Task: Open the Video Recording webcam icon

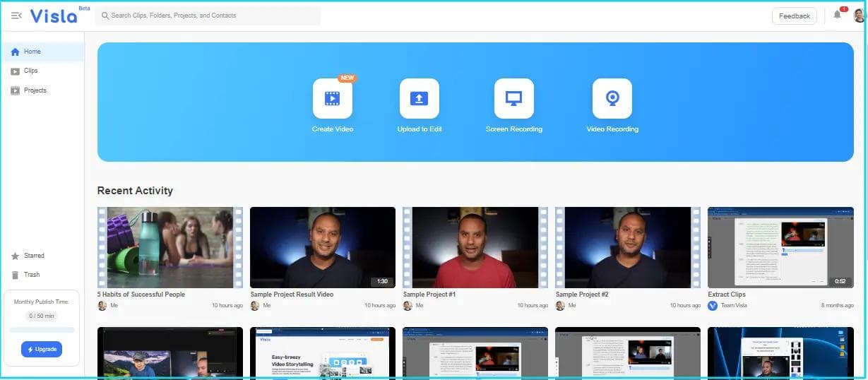Action: (612, 98)
